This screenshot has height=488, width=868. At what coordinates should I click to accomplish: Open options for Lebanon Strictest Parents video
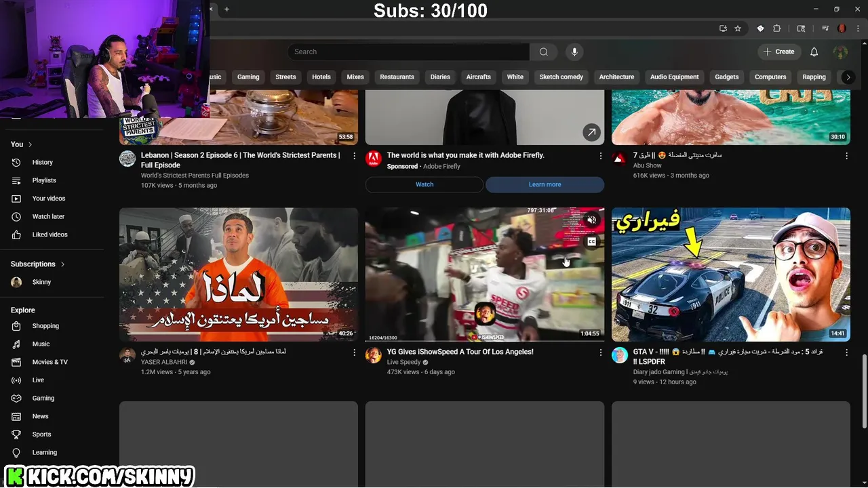[x=354, y=156]
